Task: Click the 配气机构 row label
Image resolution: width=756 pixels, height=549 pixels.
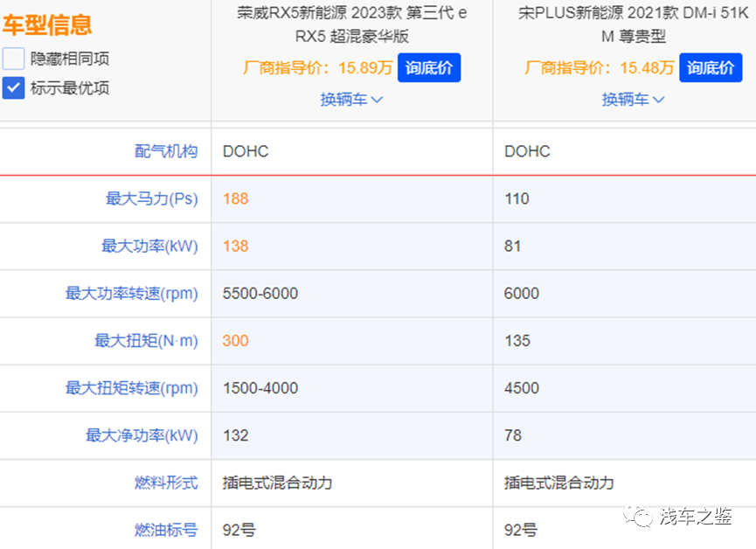Action: coord(166,151)
